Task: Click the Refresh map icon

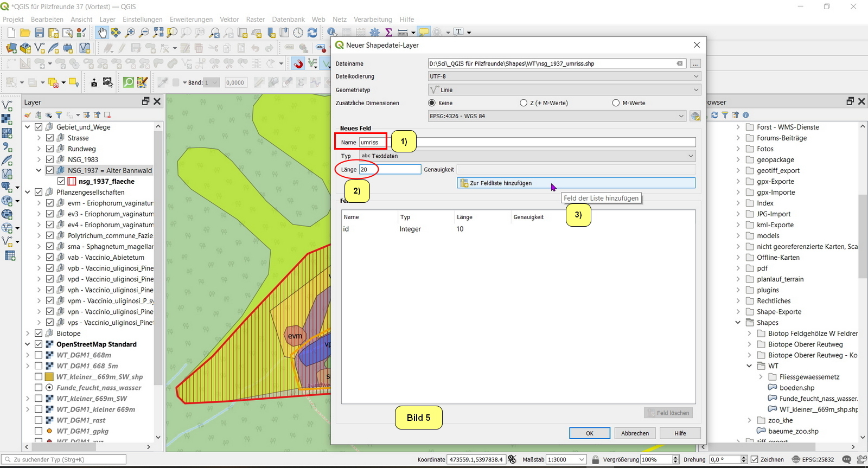Action: [x=312, y=33]
